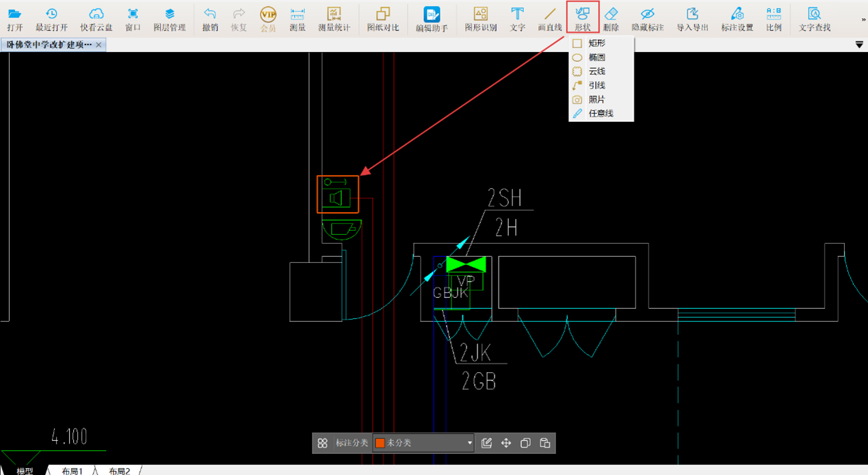
Task: Launch 图纸对比 drawing compare
Action: coord(383,18)
